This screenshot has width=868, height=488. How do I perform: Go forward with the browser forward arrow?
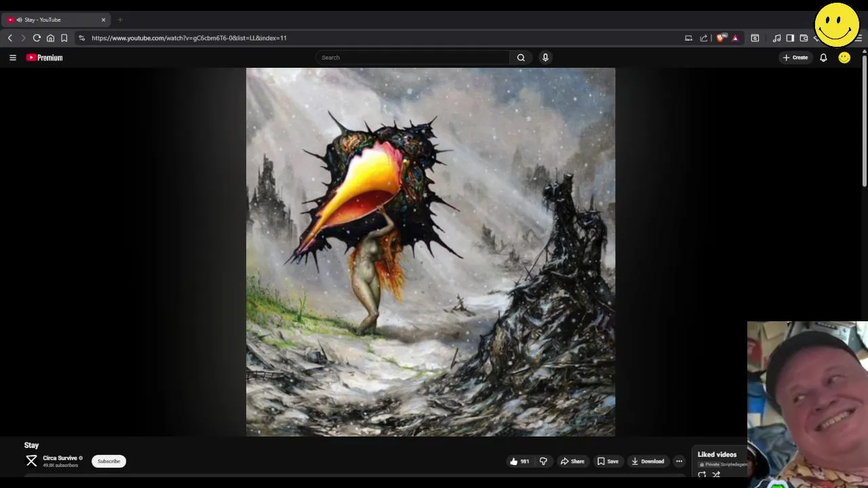23,38
